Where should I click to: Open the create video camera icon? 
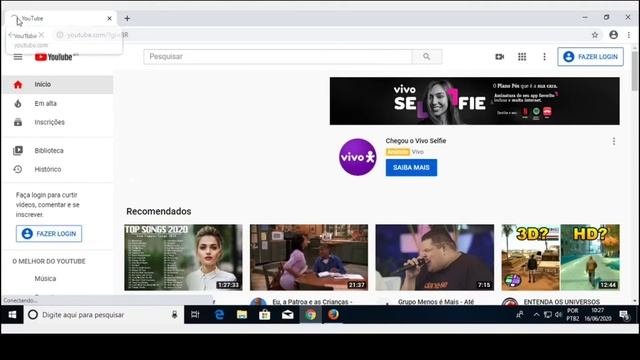pos(500,57)
